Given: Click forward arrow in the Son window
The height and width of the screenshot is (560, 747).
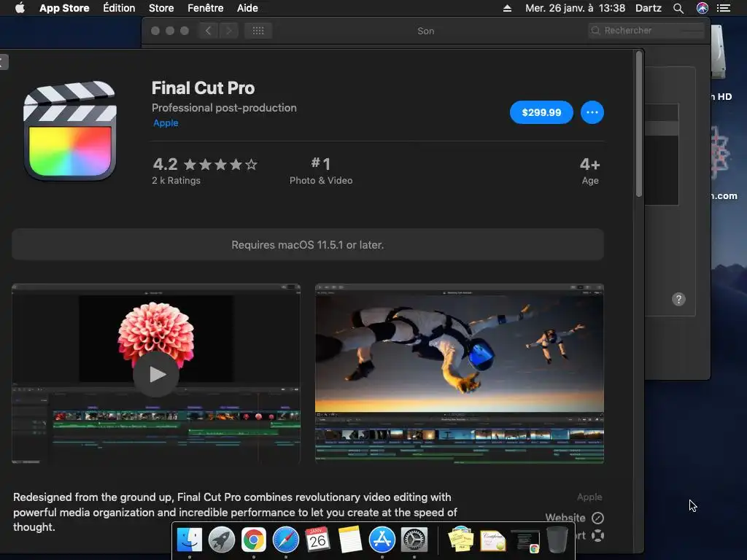Looking at the screenshot, I should (x=228, y=31).
